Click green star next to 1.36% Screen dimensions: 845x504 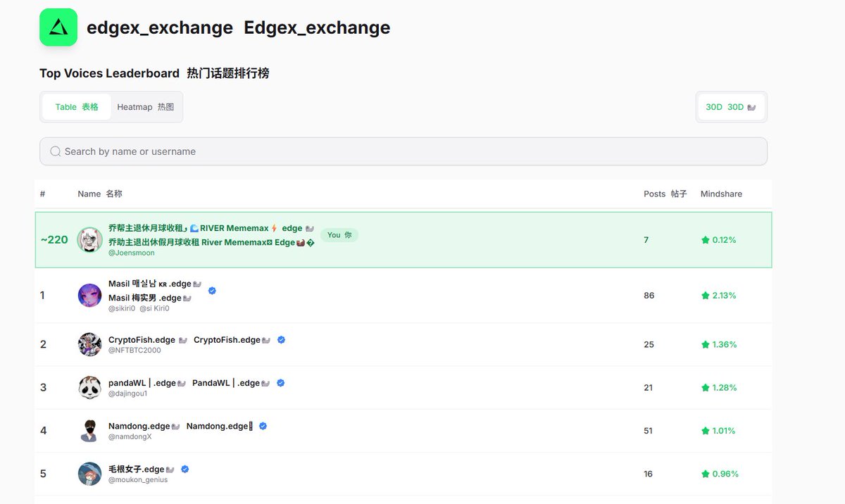tap(705, 345)
